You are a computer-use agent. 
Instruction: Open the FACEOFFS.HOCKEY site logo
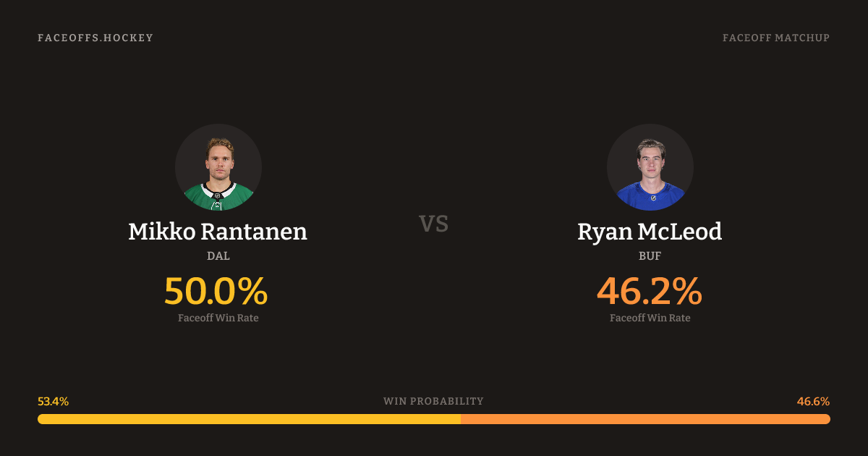(95, 38)
